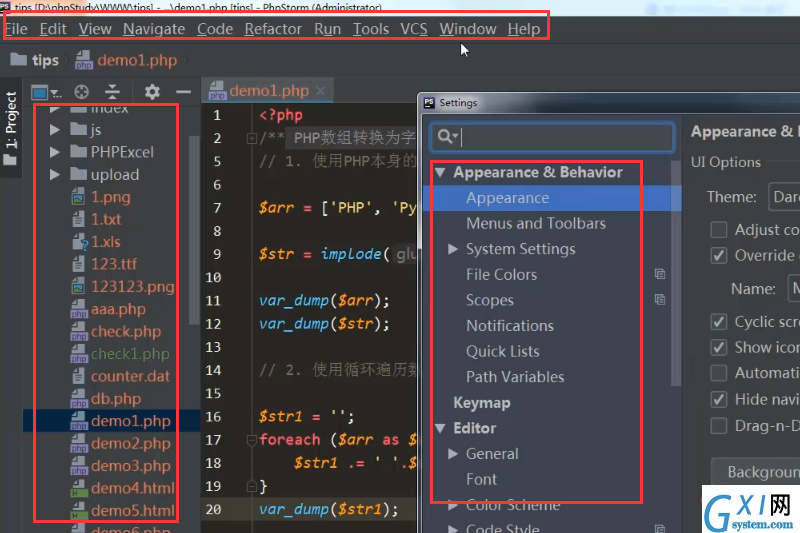Expand the General node under Editor
Image resolution: width=800 pixels, height=533 pixels.
coord(453,453)
